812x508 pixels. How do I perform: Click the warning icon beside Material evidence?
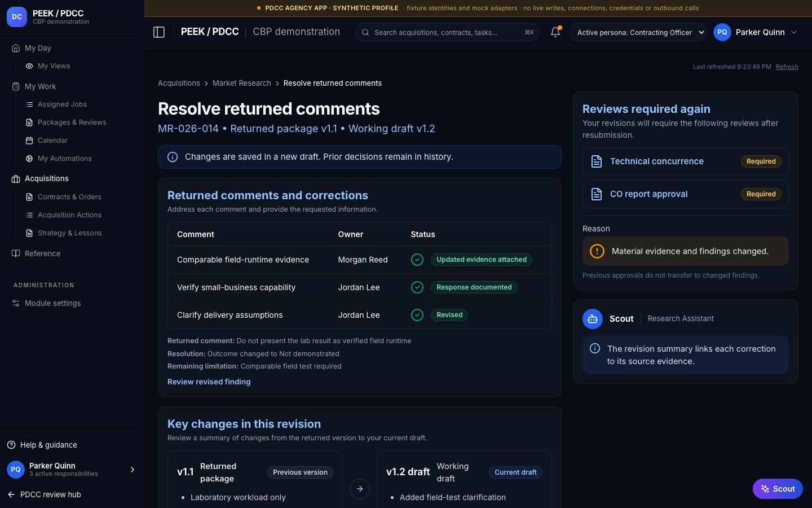[x=597, y=251]
